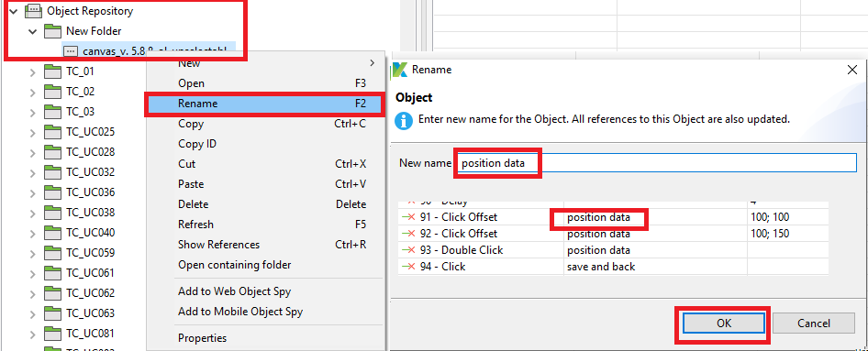The image size is (868, 351).
Task: Expand the TC_UC063 folder
Action: coord(33,313)
